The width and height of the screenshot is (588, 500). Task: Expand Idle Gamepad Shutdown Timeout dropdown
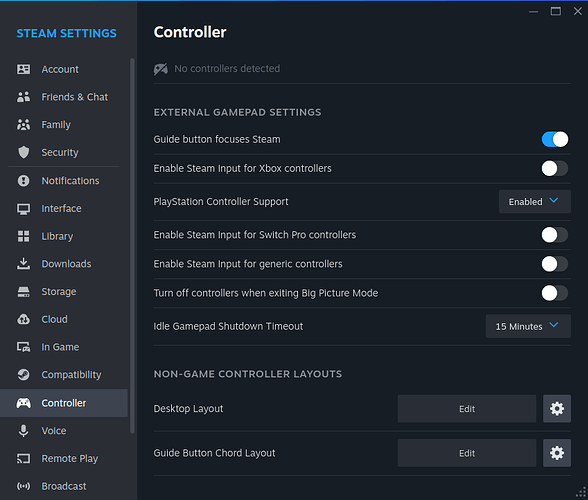click(x=528, y=326)
